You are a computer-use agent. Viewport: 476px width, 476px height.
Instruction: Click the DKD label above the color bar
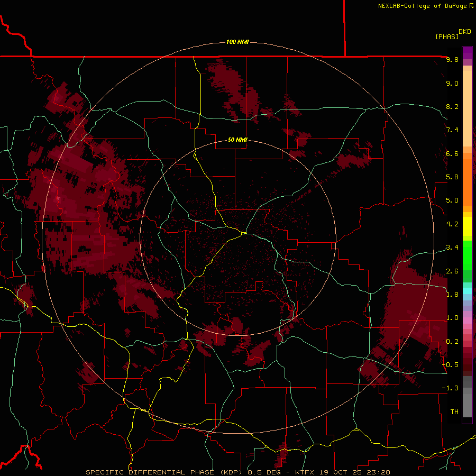tap(465, 32)
